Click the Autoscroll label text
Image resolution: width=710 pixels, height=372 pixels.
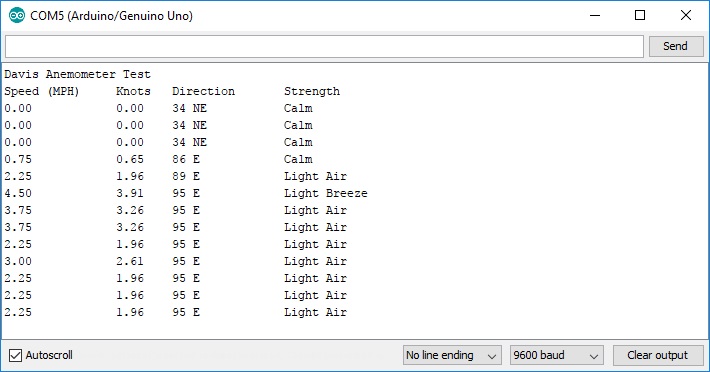[x=49, y=355]
